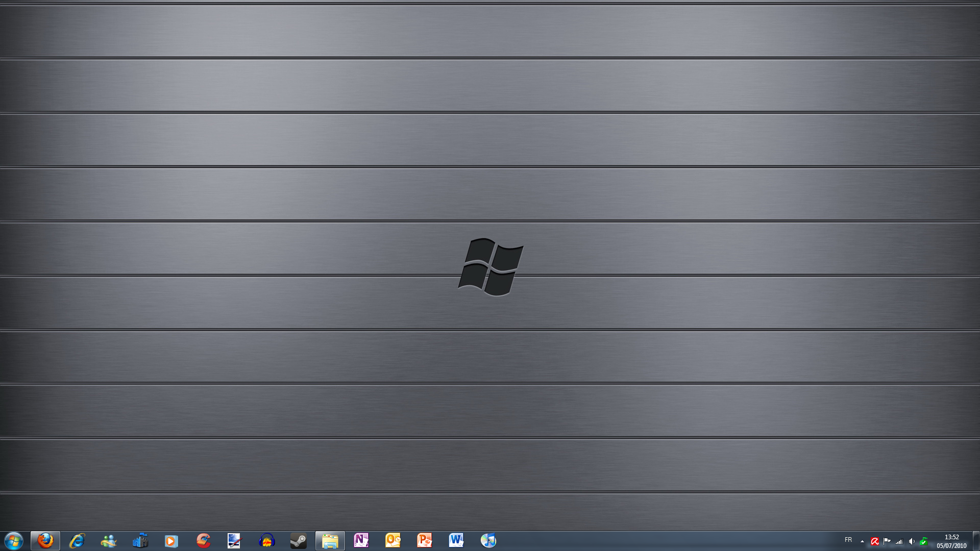980x551 pixels.
Task: Open Avira antivirus tray icon
Action: click(874, 541)
